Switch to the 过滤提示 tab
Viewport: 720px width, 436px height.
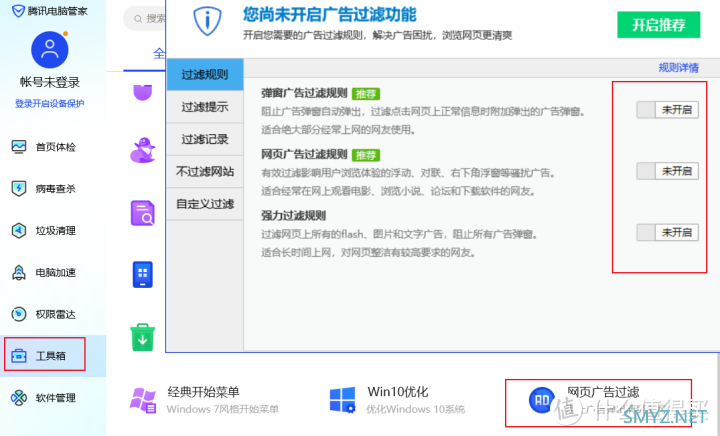pos(204,107)
